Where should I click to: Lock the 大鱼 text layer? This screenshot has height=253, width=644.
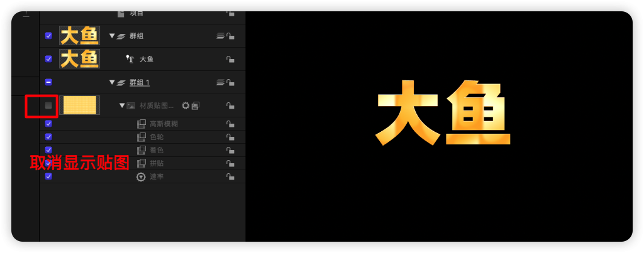[x=231, y=59]
